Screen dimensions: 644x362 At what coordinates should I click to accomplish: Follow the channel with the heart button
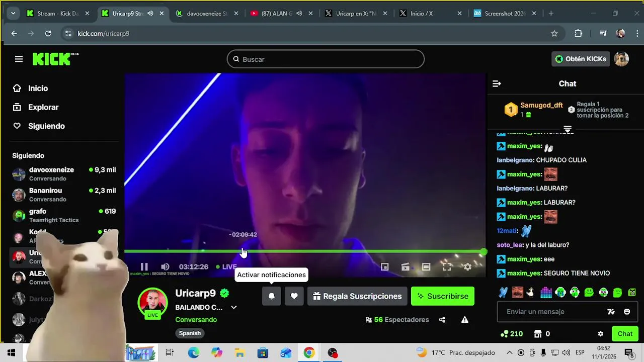pos(294,296)
